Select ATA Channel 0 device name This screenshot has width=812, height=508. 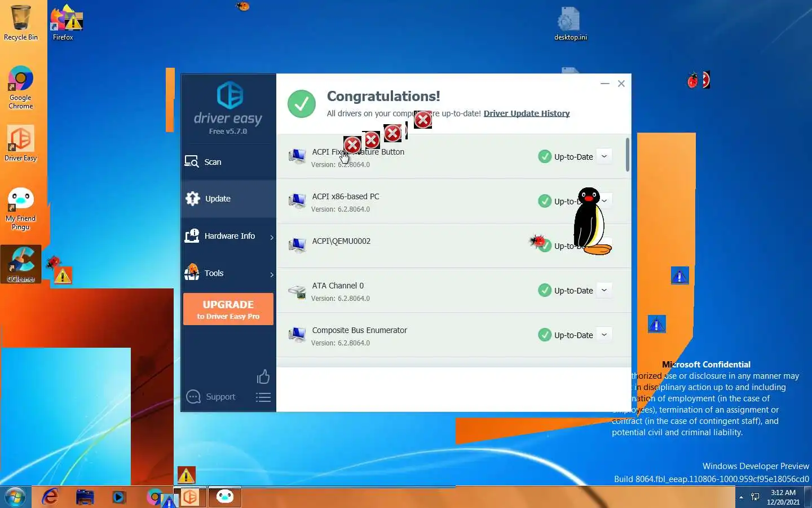[x=338, y=286]
